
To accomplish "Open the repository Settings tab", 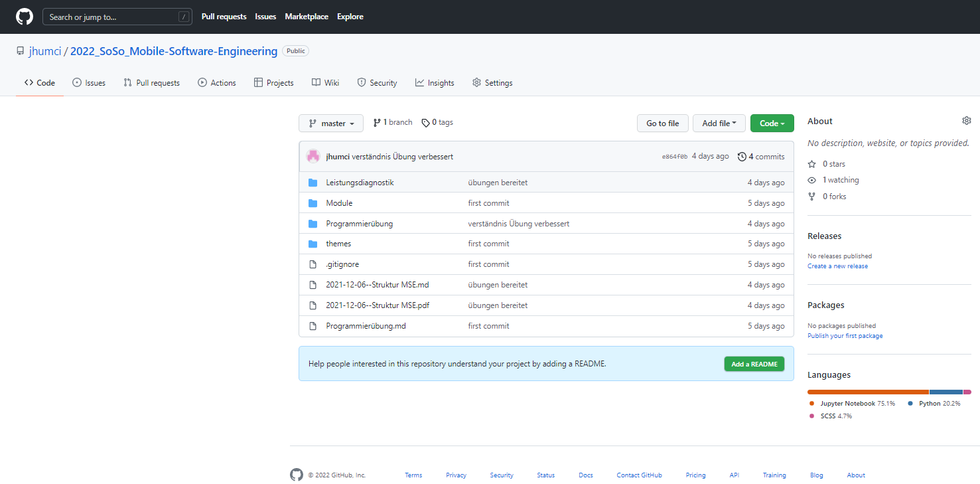I will pyautogui.click(x=492, y=82).
